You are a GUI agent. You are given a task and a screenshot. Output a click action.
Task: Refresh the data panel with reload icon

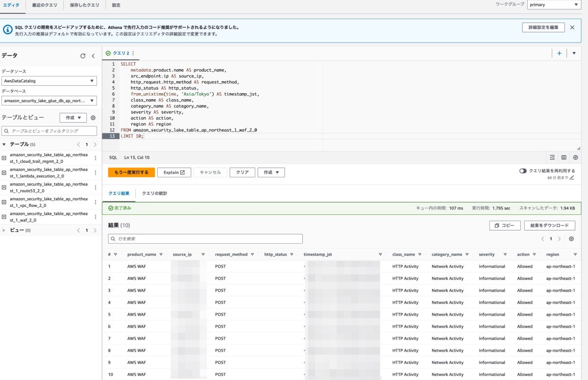click(83, 56)
